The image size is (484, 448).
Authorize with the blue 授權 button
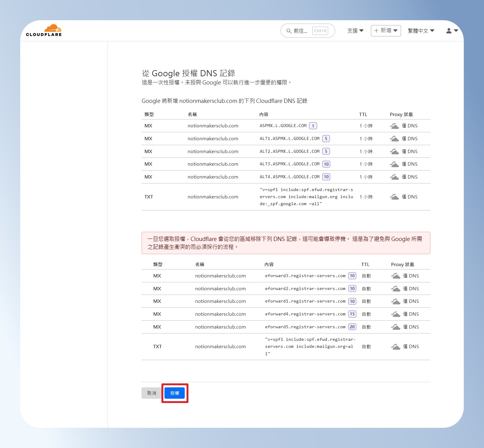tap(175, 393)
